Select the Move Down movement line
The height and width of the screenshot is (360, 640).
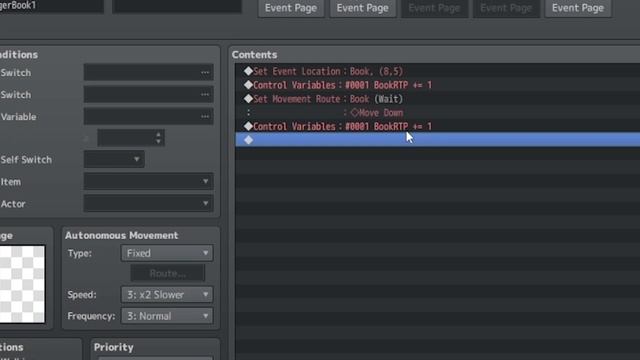pos(438,113)
